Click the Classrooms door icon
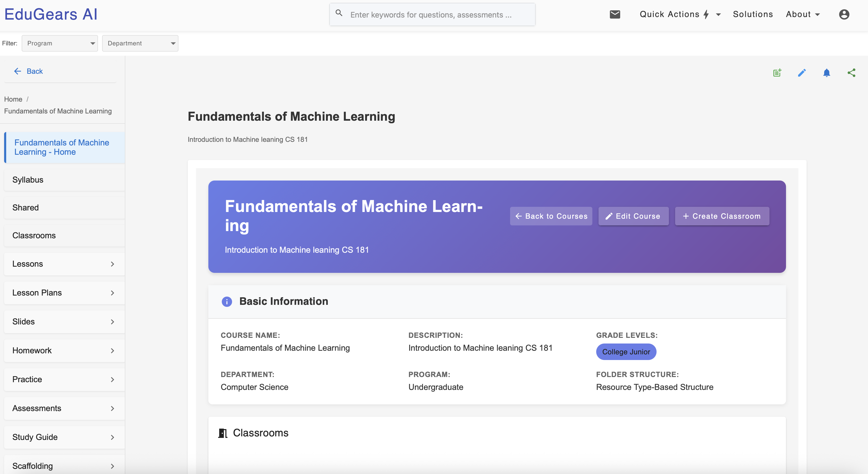This screenshot has height=474, width=868. 222,433
